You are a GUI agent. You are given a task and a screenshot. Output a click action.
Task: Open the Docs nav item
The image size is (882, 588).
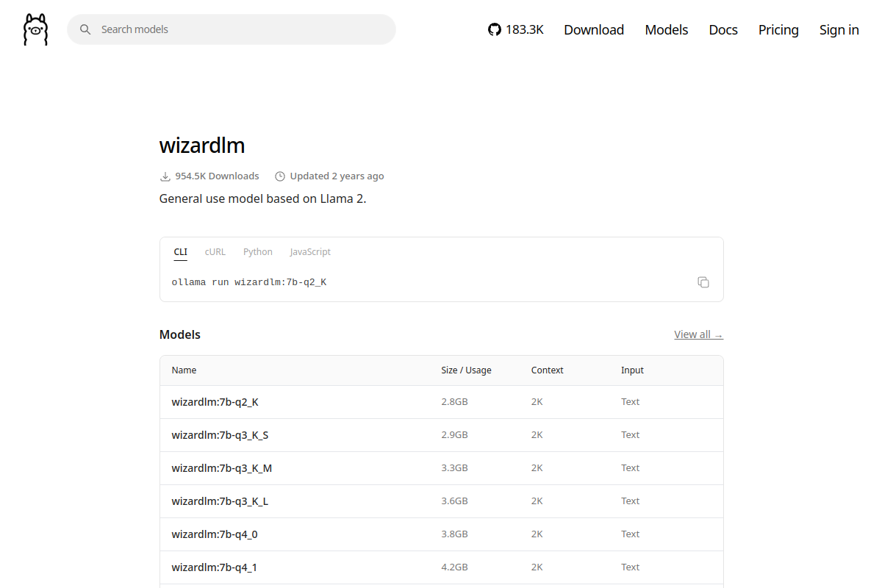pos(723,29)
